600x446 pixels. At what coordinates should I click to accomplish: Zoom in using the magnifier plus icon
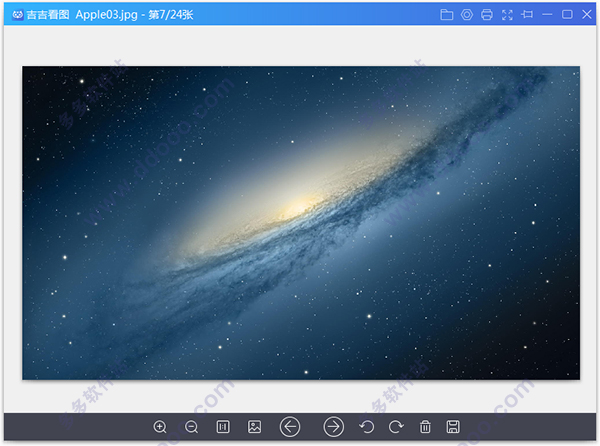click(x=160, y=427)
